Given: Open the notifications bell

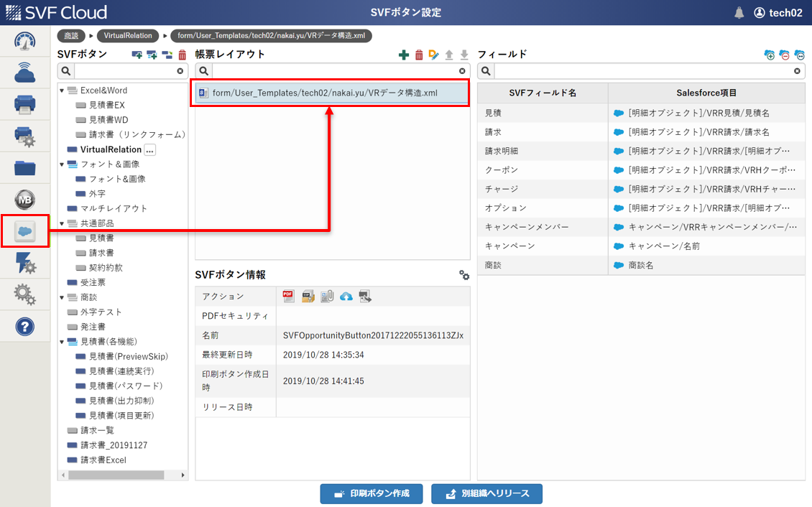Looking at the screenshot, I should coord(739,11).
